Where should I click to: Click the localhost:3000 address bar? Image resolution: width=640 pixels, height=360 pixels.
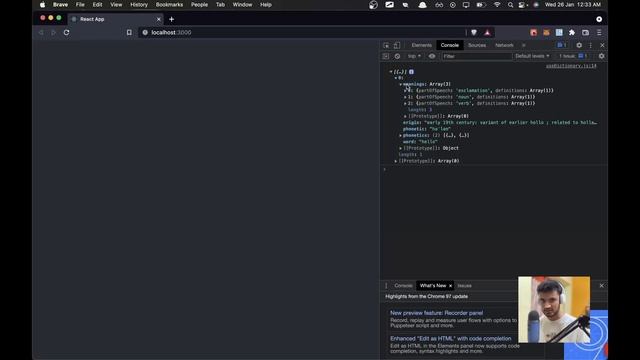[x=302, y=33]
